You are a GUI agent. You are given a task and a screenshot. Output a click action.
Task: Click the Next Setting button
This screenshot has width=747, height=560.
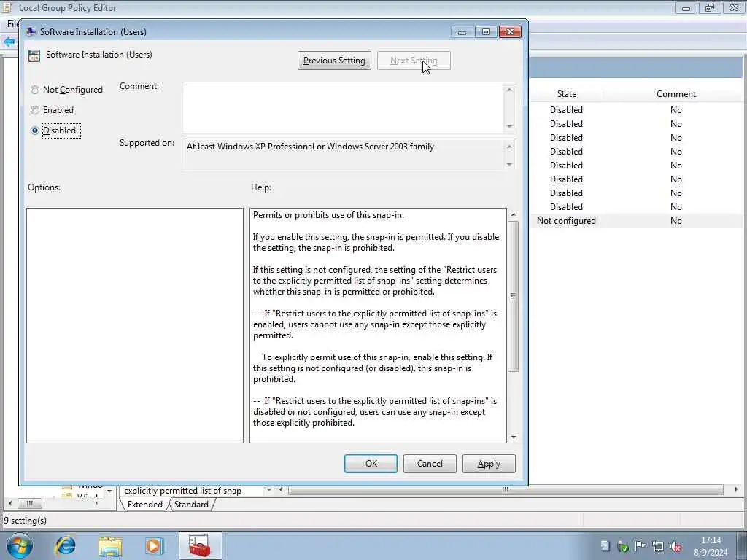tap(414, 61)
